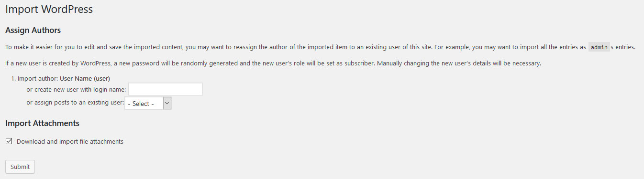Viewport: 644px width, 179px height.
Task: Click the admin code snippet
Action: tap(599, 47)
